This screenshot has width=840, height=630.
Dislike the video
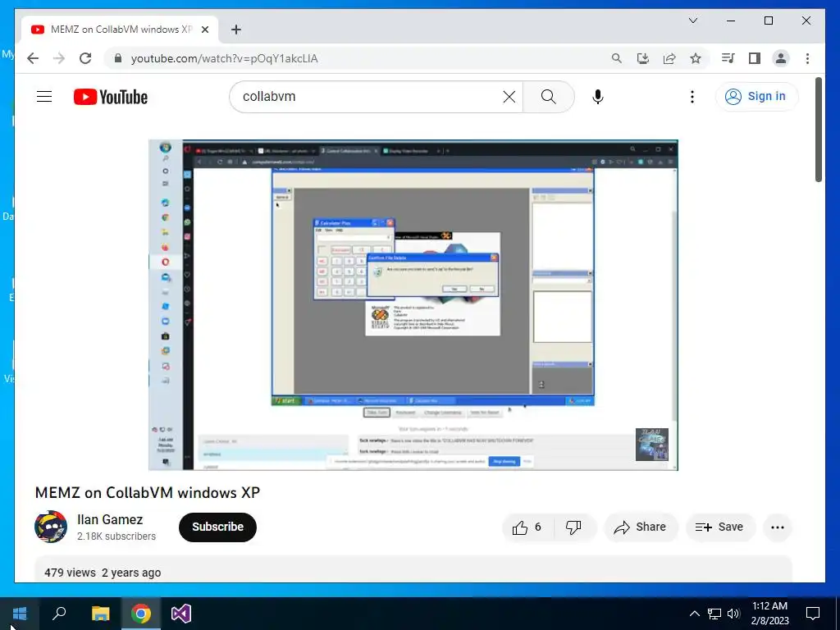[x=574, y=527]
